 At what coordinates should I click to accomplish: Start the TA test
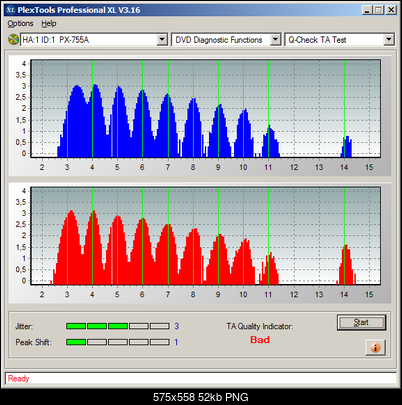coord(361,322)
